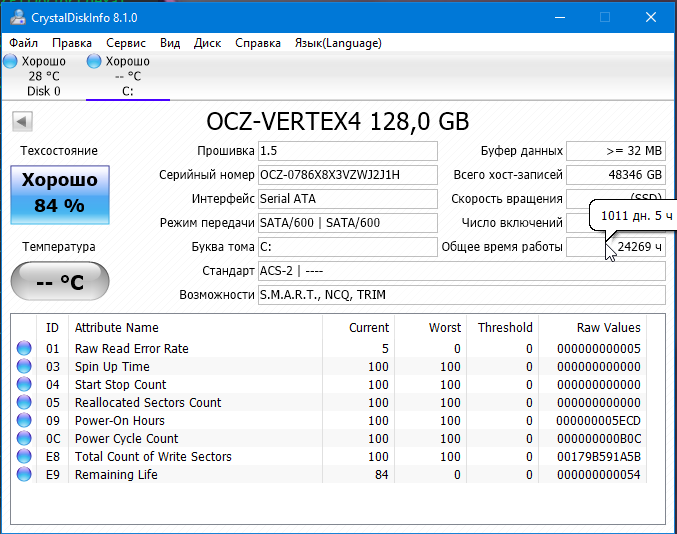
Task: Click the Стандарт field showing ACS-2
Action: 462,271
